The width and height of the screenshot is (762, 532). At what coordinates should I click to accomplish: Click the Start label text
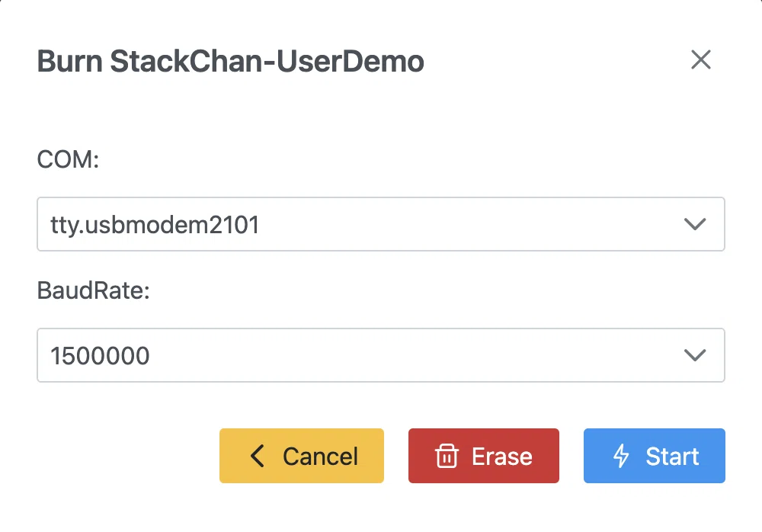[672, 456]
